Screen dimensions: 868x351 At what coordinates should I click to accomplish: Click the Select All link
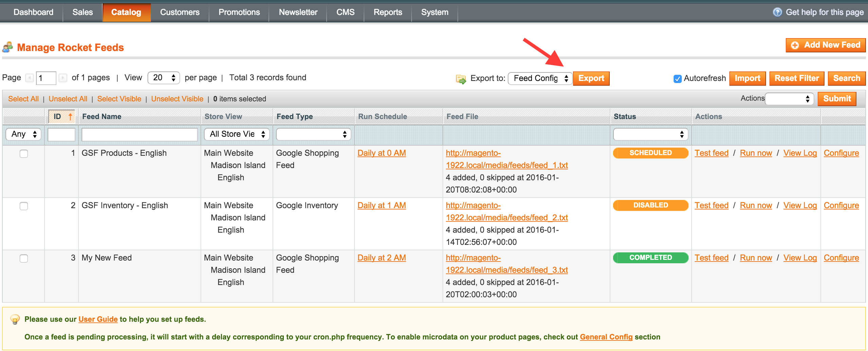pos(23,99)
